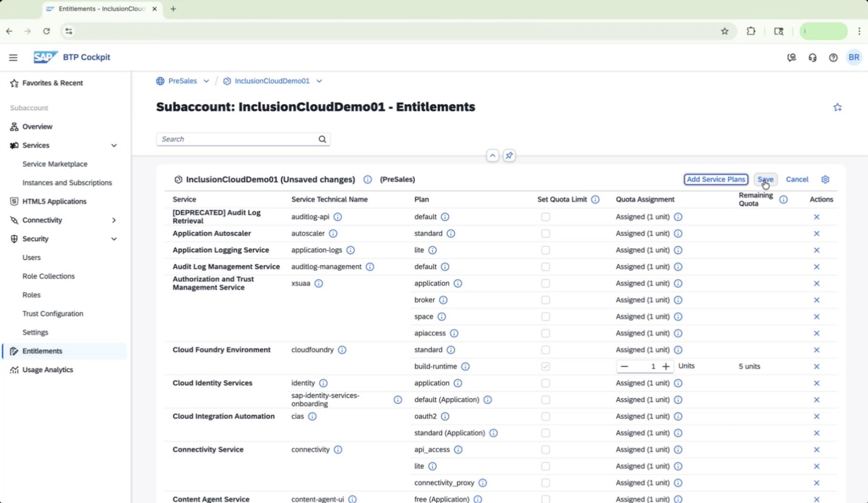Open PreSales breadcrumb dropdown
This screenshot has width=868, height=503.
[x=206, y=81]
